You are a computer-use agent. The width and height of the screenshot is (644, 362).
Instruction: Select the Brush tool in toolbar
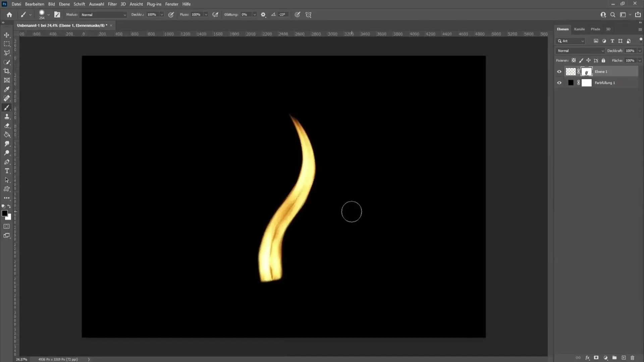[x=7, y=107]
